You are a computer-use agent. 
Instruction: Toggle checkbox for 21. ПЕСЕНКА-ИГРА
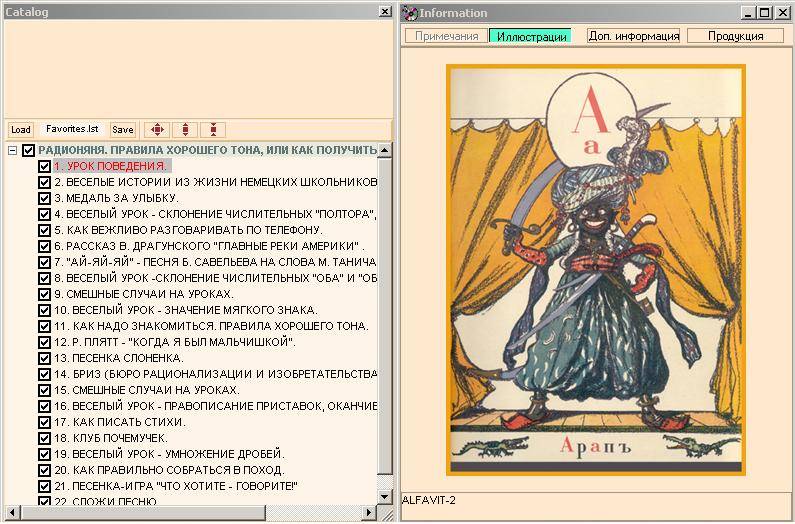pos(44,486)
